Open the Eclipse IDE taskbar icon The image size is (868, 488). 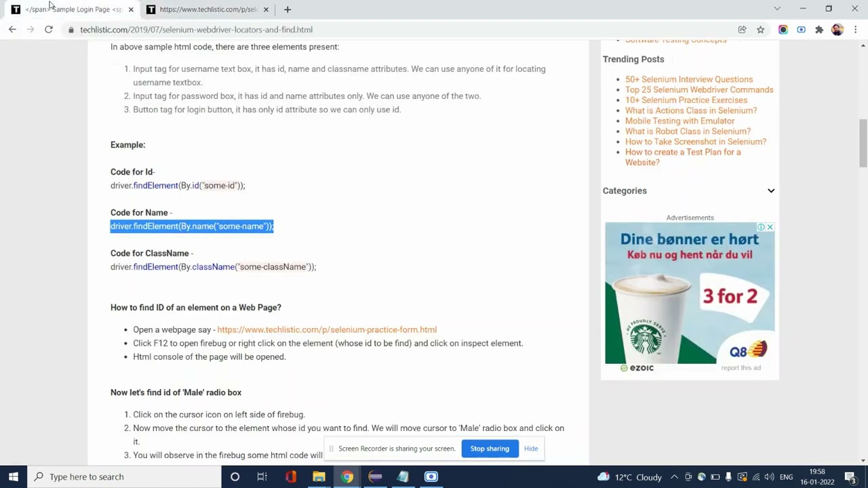[x=375, y=477]
